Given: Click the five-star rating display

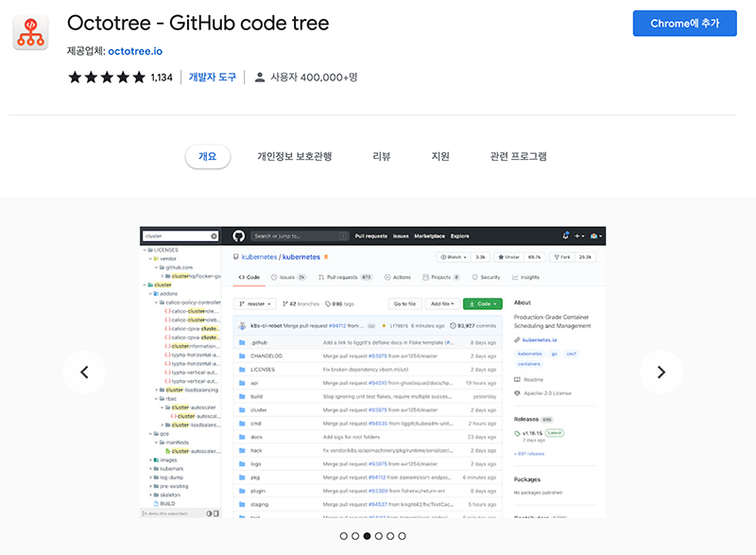Looking at the screenshot, I should click(107, 78).
